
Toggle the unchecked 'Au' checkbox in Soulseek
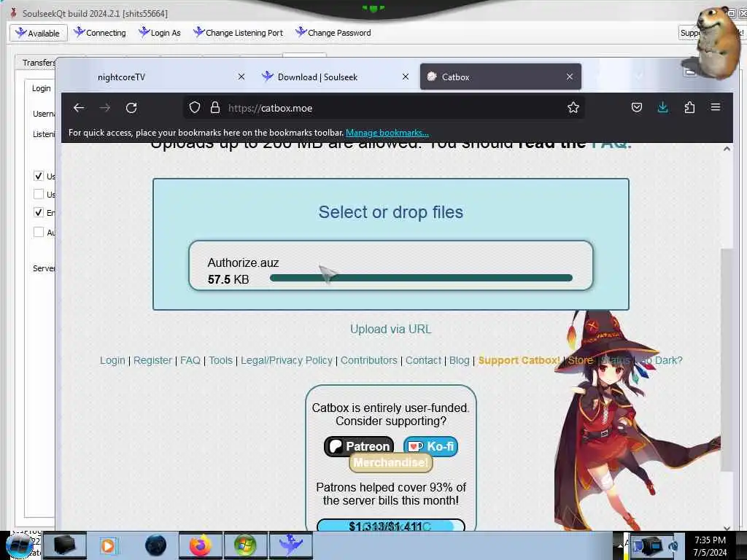pyautogui.click(x=39, y=233)
